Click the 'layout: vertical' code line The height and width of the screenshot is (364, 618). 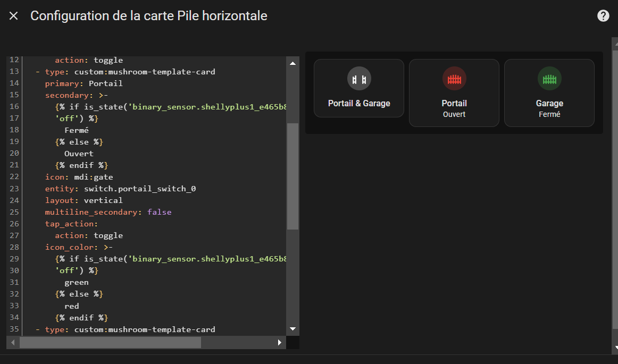(83, 200)
